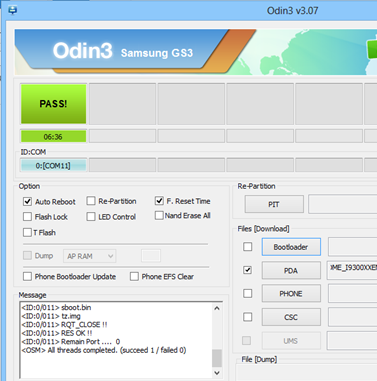Check the PHONE file checkbox

[x=247, y=293]
